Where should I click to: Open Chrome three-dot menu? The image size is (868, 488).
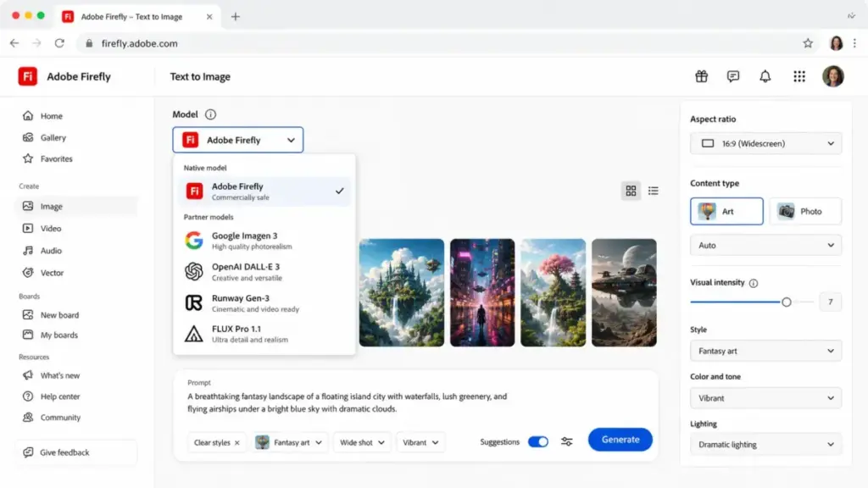point(854,43)
